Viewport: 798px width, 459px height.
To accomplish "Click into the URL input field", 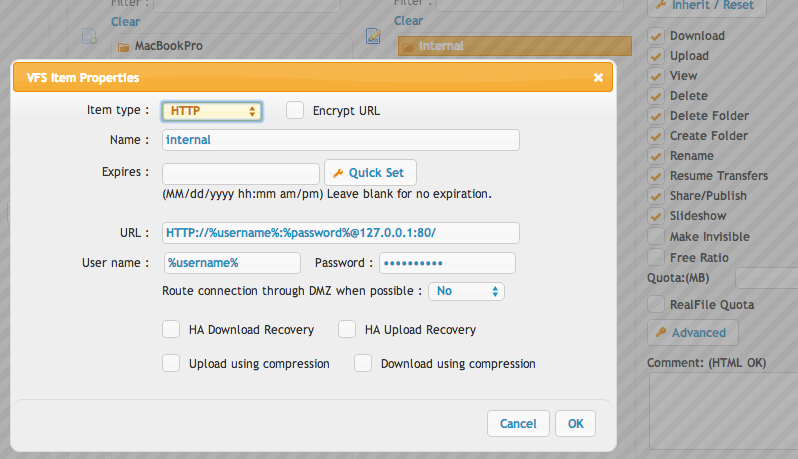I will (340, 233).
